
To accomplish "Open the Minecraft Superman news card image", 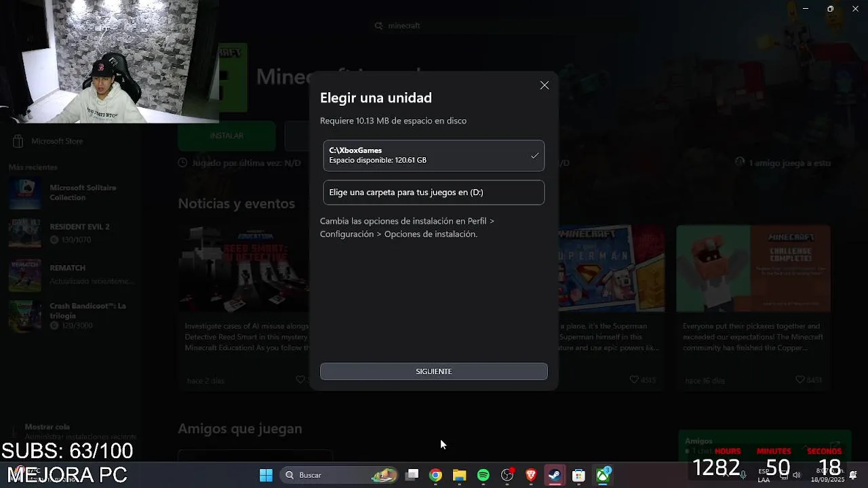I will (610, 268).
